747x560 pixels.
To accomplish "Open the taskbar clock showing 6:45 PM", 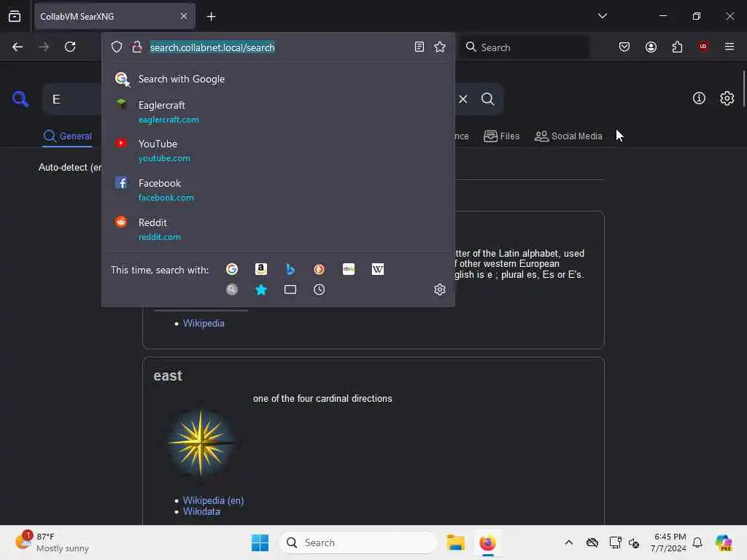I will coord(669,542).
